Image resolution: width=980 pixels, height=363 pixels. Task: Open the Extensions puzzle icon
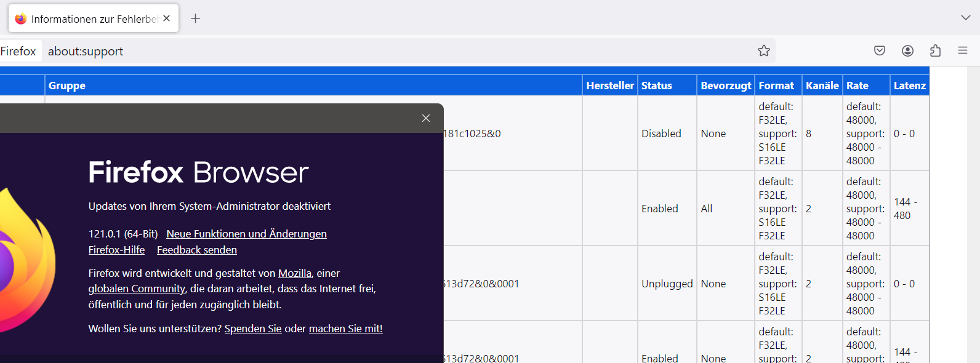(x=935, y=50)
